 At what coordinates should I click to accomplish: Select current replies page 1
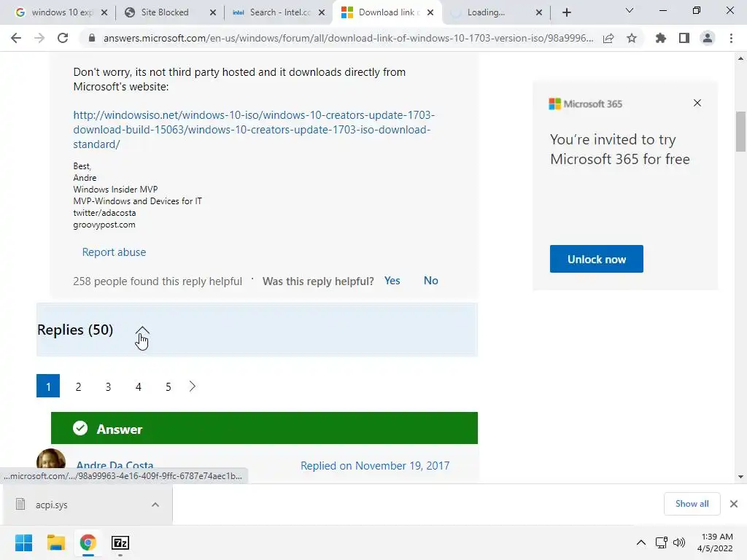point(48,386)
